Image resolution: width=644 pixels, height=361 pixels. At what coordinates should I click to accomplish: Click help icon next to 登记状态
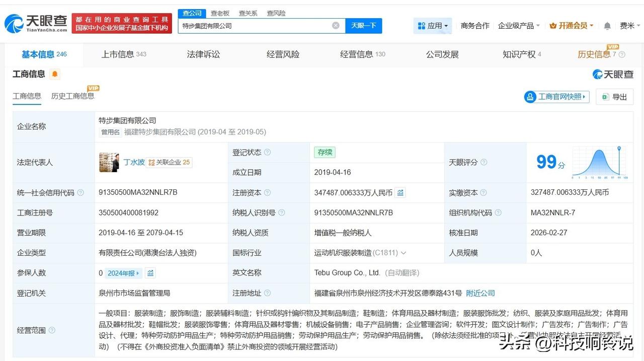click(x=267, y=152)
